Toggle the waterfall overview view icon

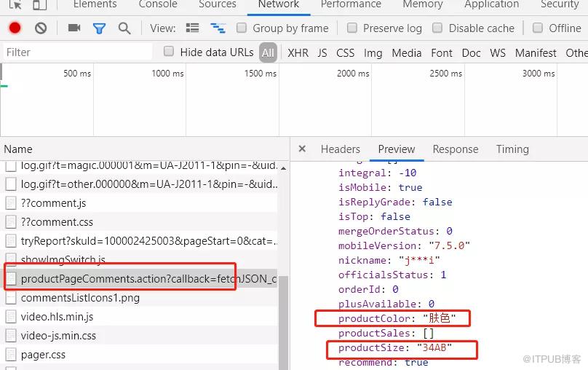pos(218,28)
